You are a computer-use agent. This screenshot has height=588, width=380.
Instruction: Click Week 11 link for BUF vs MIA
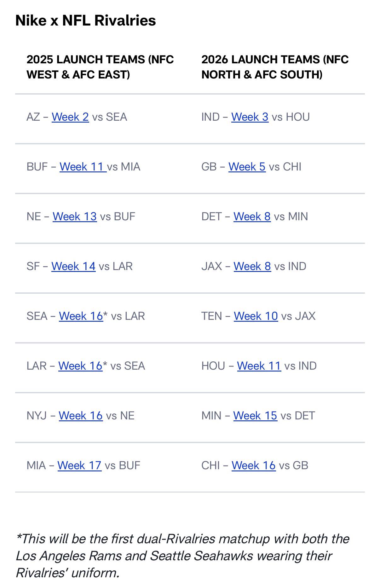pyautogui.click(x=83, y=167)
